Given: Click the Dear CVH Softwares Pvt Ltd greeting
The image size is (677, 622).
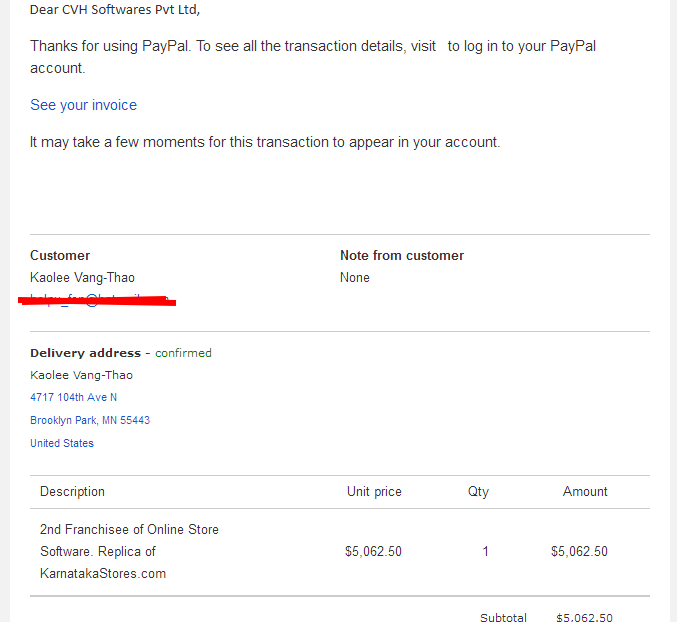Looking at the screenshot, I should tap(115, 9).
